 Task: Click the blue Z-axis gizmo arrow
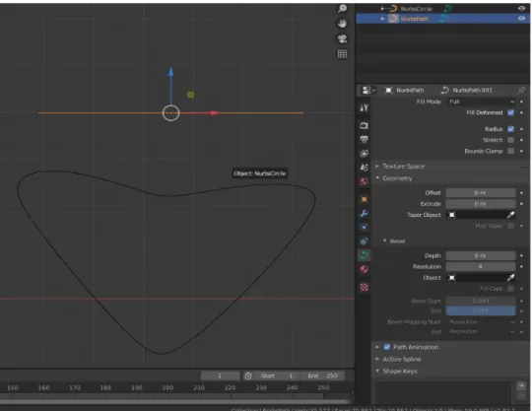point(171,72)
